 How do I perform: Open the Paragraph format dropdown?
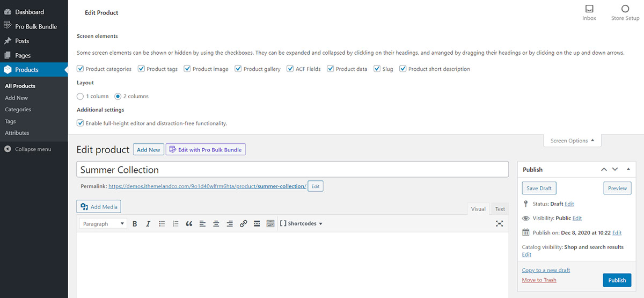pyautogui.click(x=103, y=224)
